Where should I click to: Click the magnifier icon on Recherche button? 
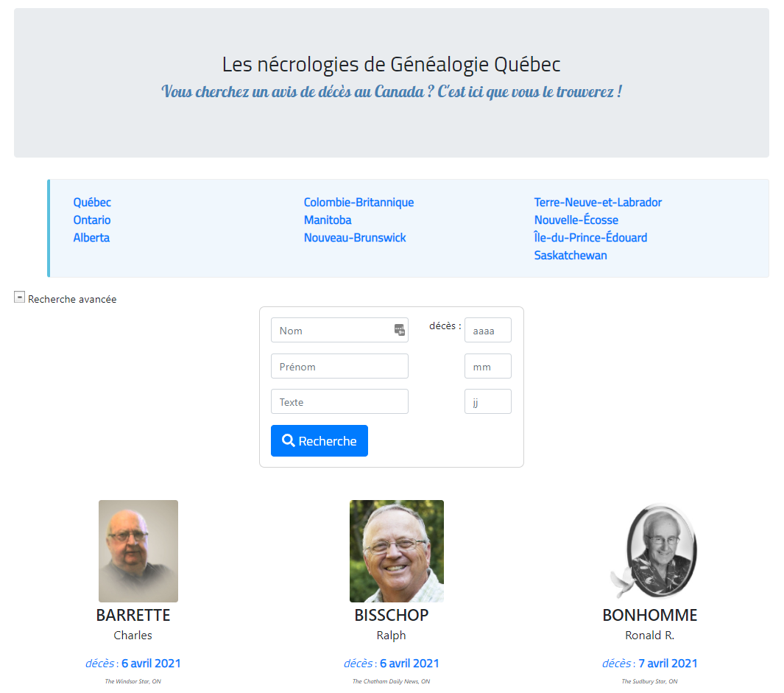point(289,440)
